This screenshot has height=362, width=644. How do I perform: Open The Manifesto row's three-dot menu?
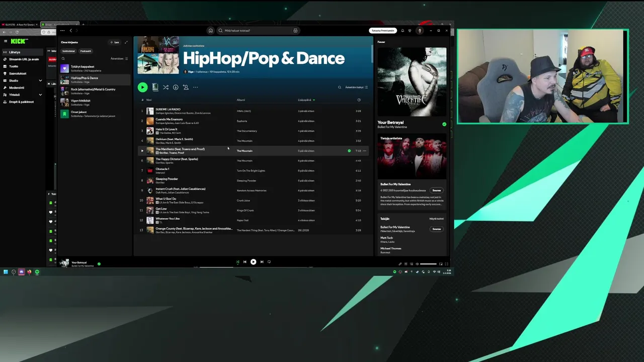coord(365,151)
